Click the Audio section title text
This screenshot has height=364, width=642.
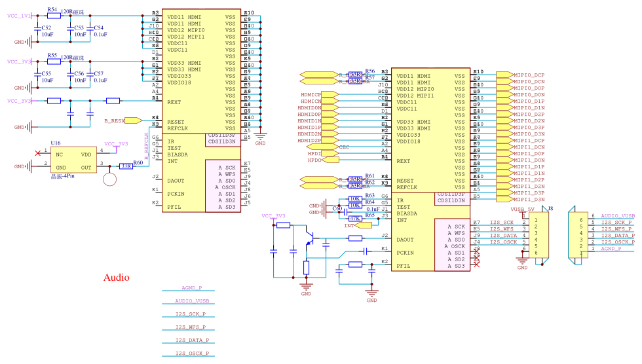117,278
